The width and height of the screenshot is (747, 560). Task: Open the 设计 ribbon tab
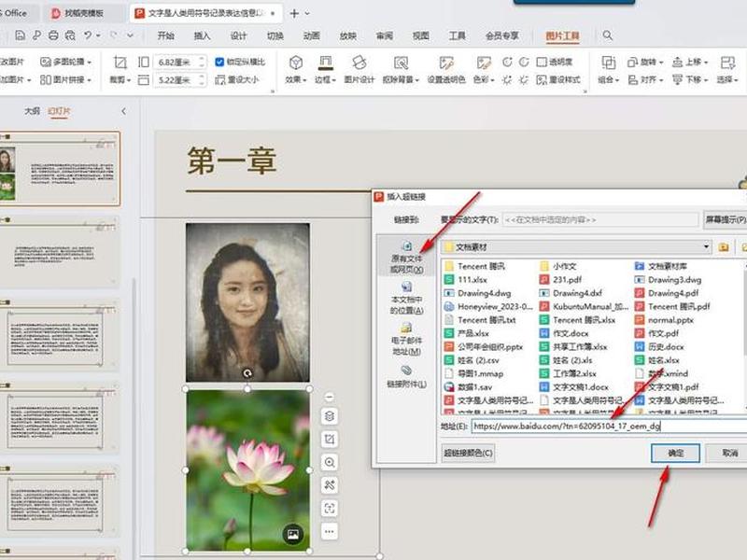click(239, 35)
